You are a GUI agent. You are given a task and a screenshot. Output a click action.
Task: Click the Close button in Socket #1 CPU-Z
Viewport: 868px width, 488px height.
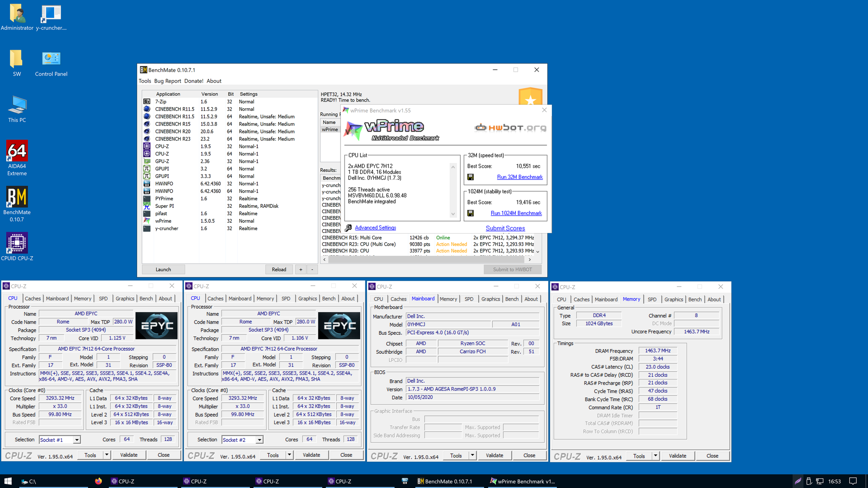164,455
